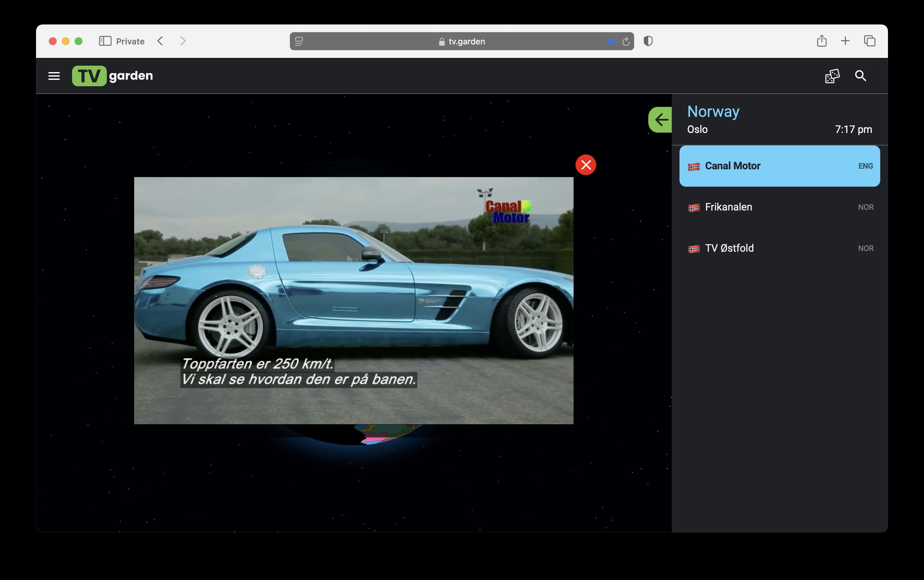924x580 pixels.
Task: Click the TV garden logo
Action: 112,76
